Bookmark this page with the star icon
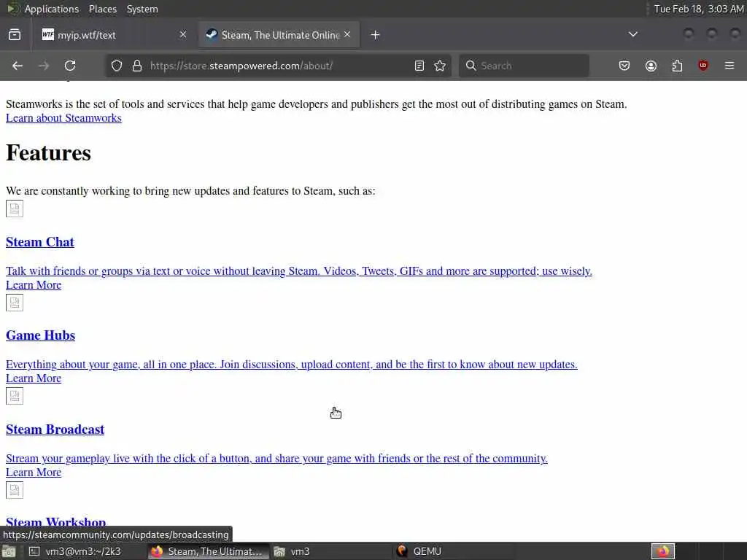 (440, 66)
